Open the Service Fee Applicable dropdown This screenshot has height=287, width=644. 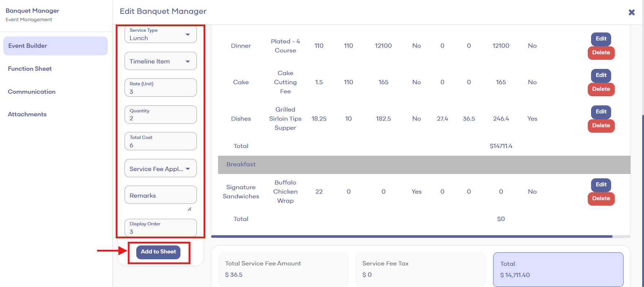[160, 169]
